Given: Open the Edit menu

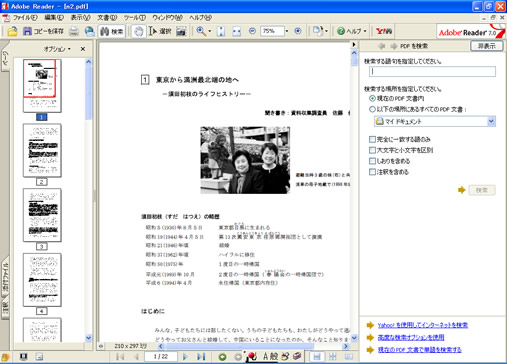Looking at the screenshot, I should [x=54, y=17].
